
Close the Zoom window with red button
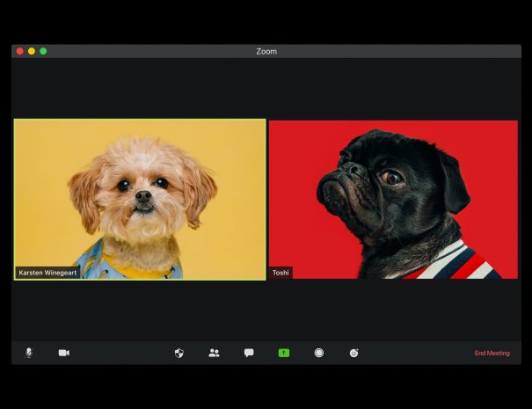point(19,51)
